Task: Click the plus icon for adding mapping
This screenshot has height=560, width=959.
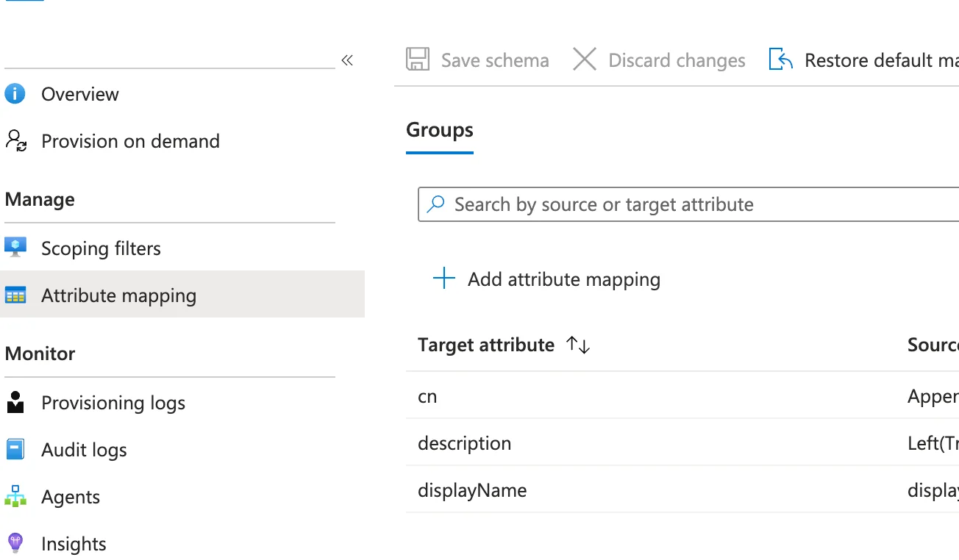Action: 444,279
